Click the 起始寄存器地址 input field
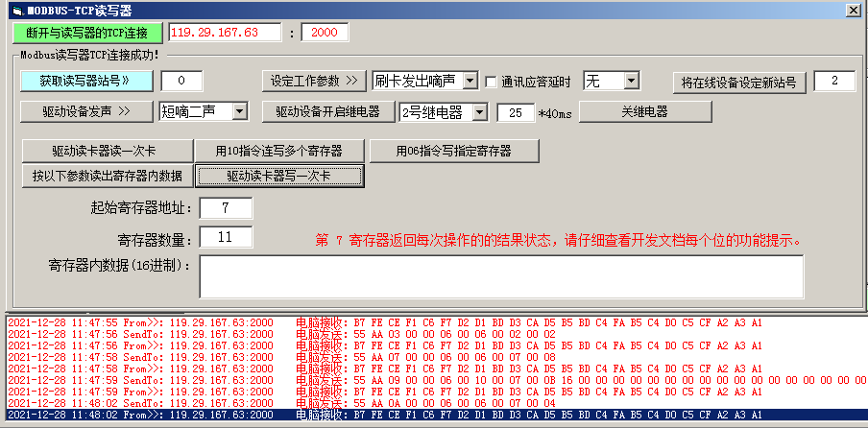This screenshot has width=868, height=428. [226, 208]
